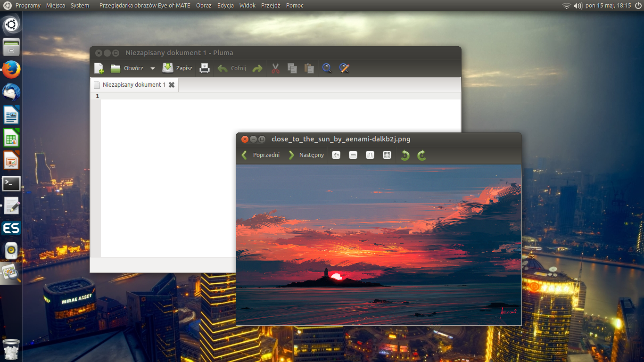Screen dimensions: 644x362
Task: Click the Pluma title bar Niezapisany dokument 1
Action: pyautogui.click(x=179, y=53)
